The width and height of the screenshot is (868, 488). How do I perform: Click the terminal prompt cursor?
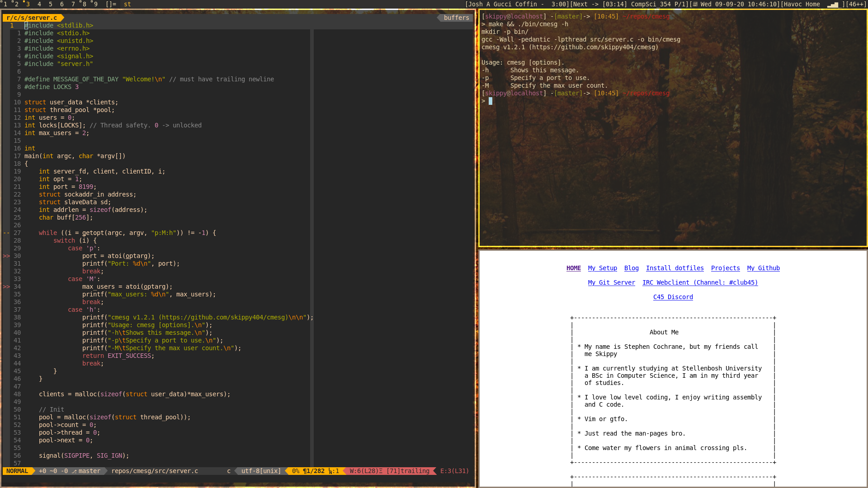coord(491,101)
